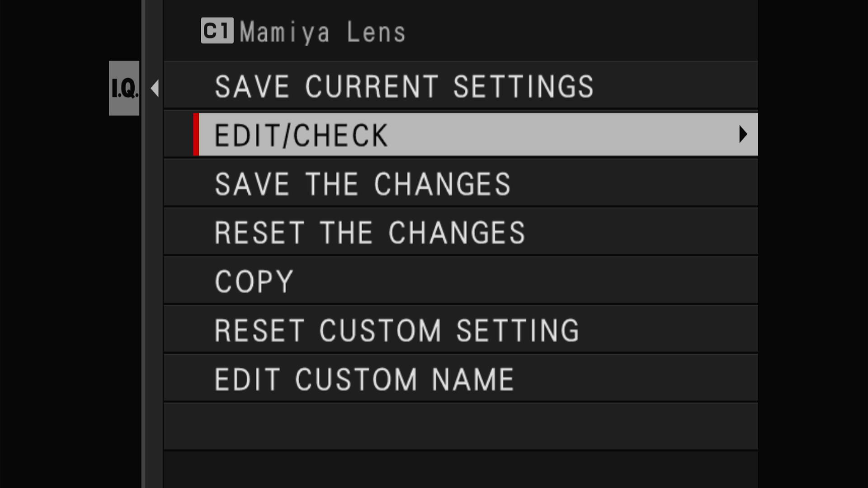Click the C1 custom slot badge
The image size is (868, 488).
[x=217, y=31]
